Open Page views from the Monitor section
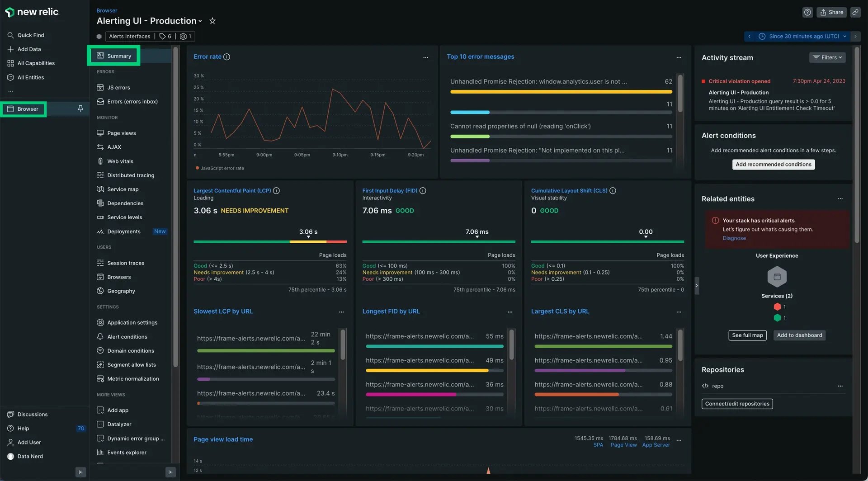This screenshot has height=481, width=868. [x=121, y=133]
